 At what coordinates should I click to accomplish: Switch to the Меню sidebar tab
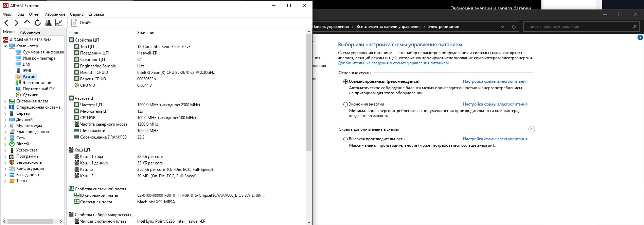(x=9, y=32)
